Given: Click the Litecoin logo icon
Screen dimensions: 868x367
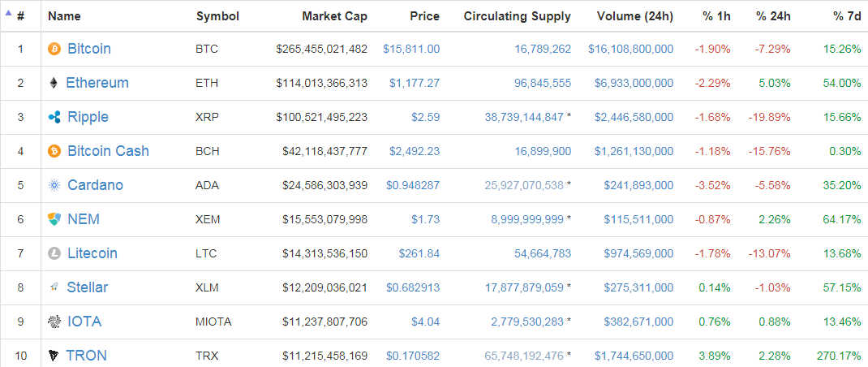Looking at the screenshot, I should (x=54, y=253).
